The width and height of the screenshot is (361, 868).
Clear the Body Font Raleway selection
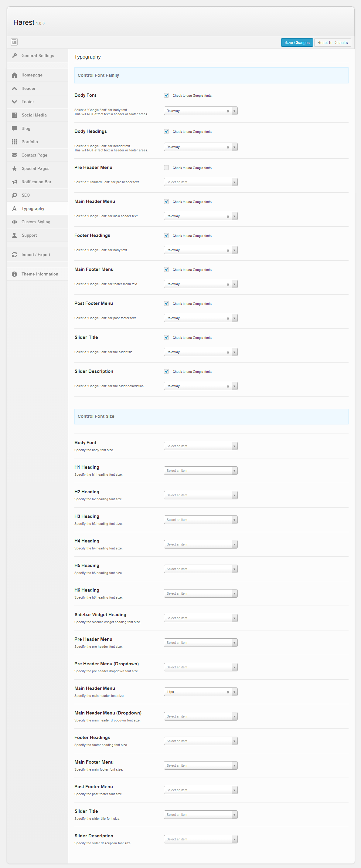pos(228,111)
